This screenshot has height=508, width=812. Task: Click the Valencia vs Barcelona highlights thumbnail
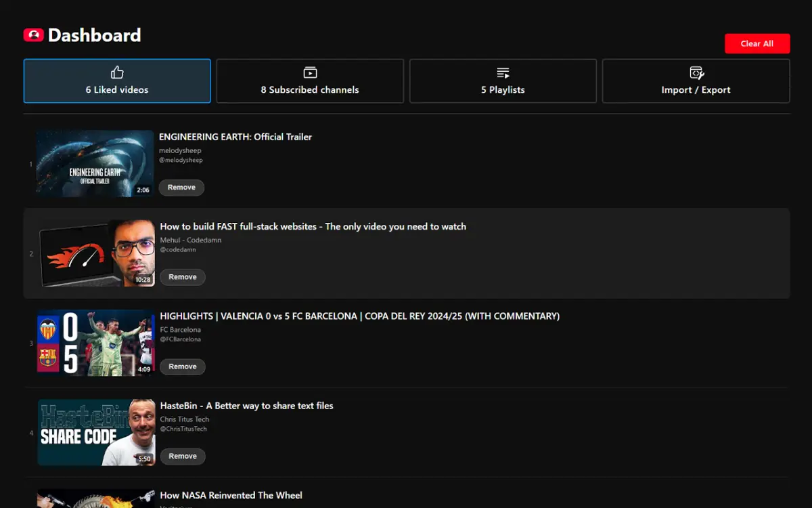95,343
